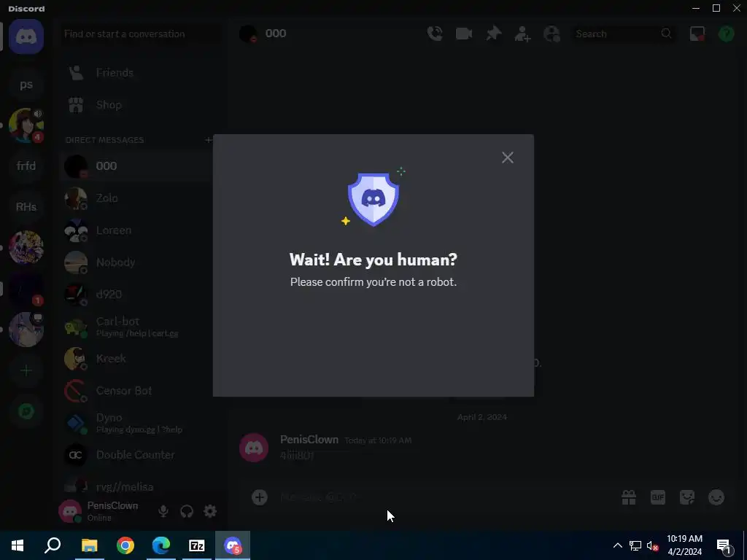This screenshot has width=747, height=560.
Task: Open the frfd server
Action: pos(26,166)
